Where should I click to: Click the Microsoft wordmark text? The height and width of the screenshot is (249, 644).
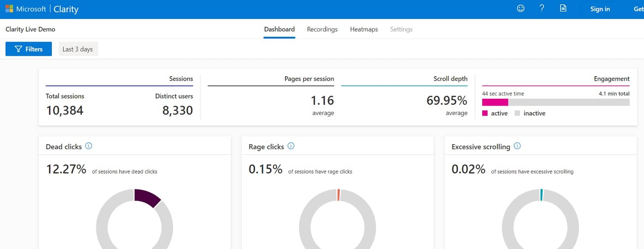click(x=31, y=9)
